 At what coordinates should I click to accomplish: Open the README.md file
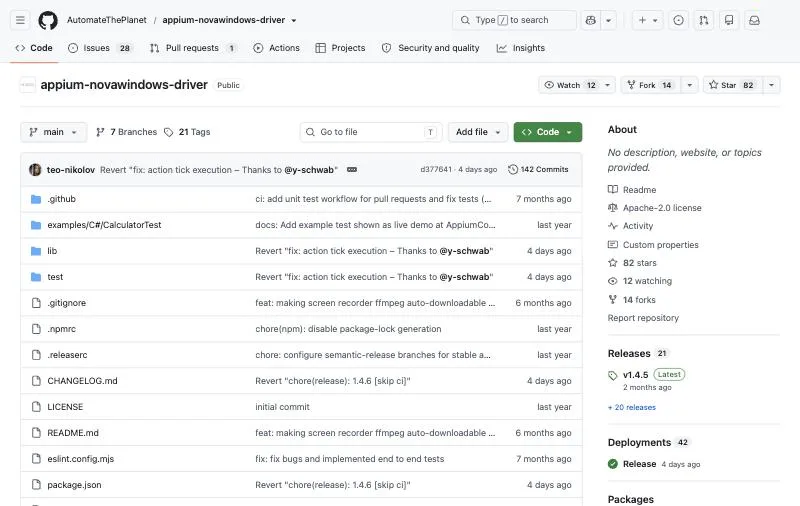click(x=73, y=433)
